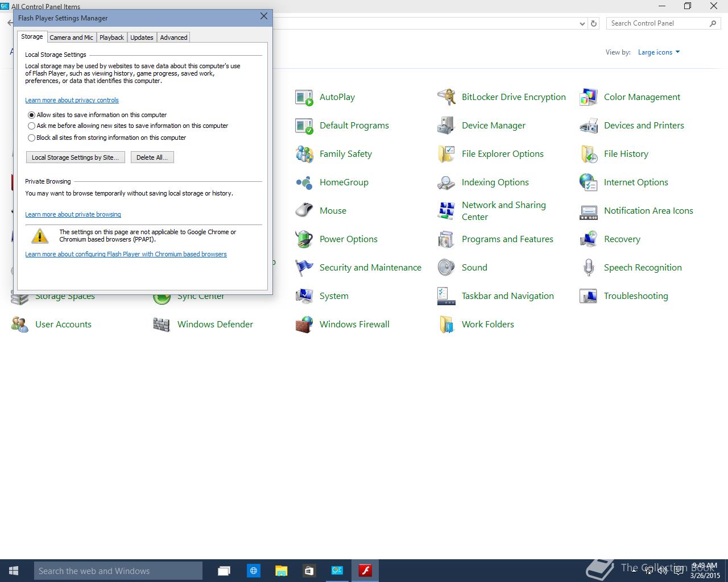
Task: Open the Internet Options icon
Action: click(x=589, y=182)
